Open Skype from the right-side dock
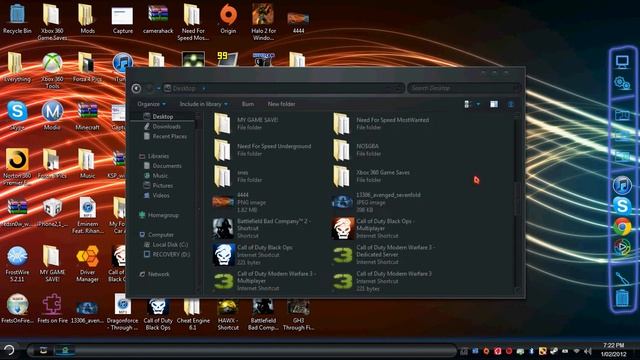 (622, 205)
